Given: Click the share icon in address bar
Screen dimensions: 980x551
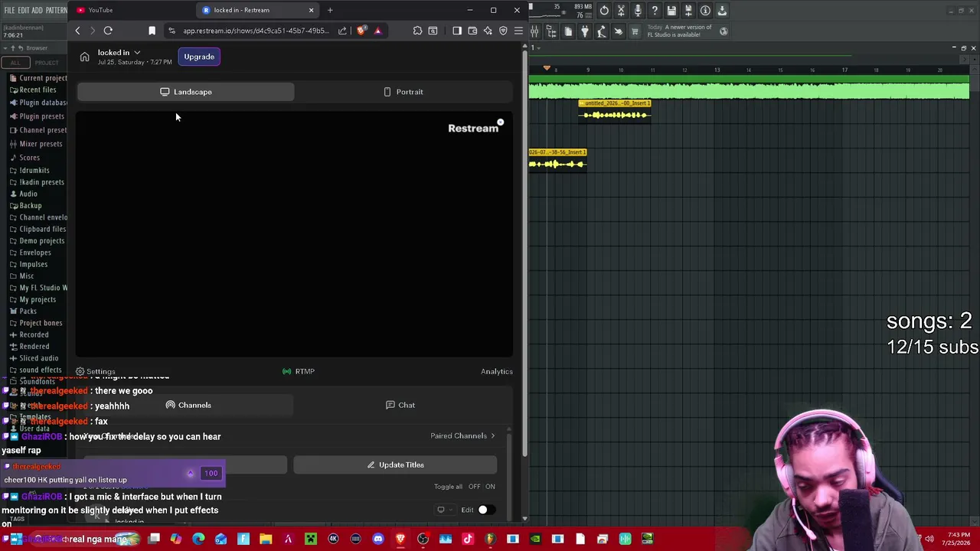Looking at the screenshot, I should coord(342,31).
